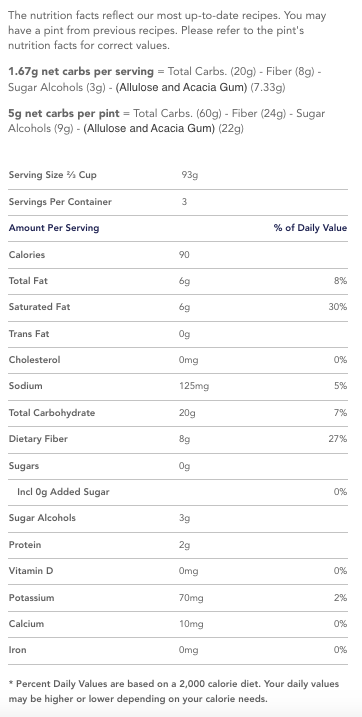Click the Saturated Fat 30% value
Screen dimensions: 362x717
[337, 307]
